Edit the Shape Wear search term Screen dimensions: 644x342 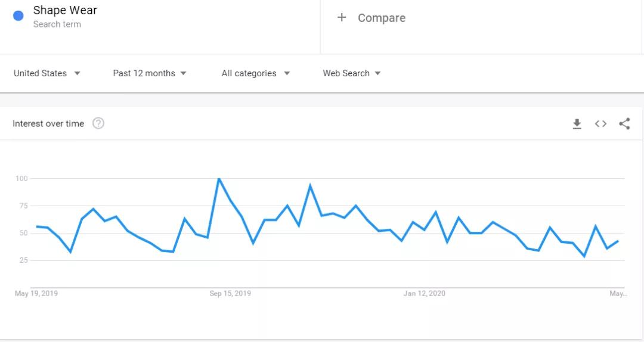[65, 11]
